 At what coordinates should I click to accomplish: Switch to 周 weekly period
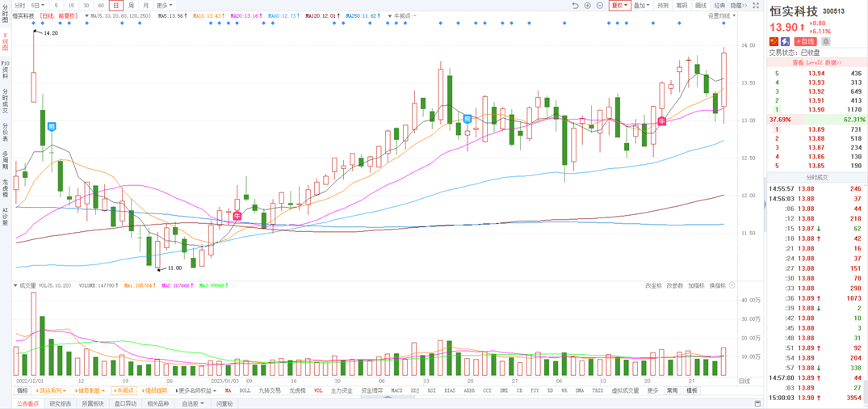click(131, 6)
